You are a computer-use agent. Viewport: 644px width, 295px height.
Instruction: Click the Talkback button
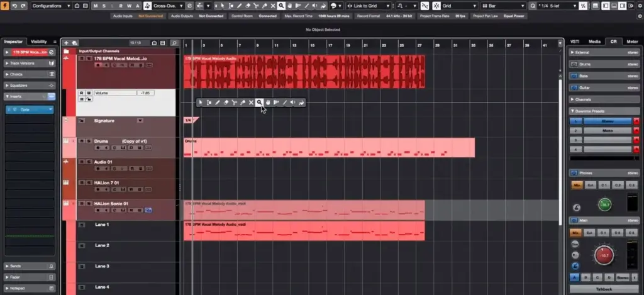pyautogui.click(x=604, y=289)
